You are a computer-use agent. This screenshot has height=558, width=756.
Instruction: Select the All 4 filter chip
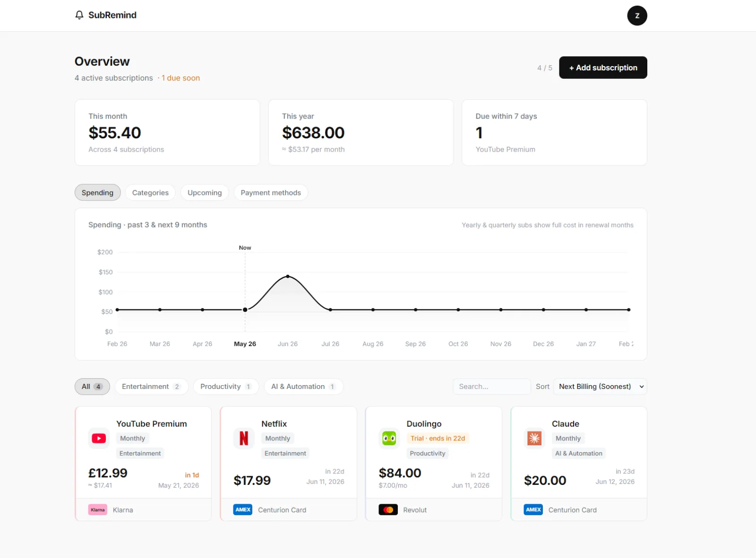pyautogui.click(x=92, y=387)
